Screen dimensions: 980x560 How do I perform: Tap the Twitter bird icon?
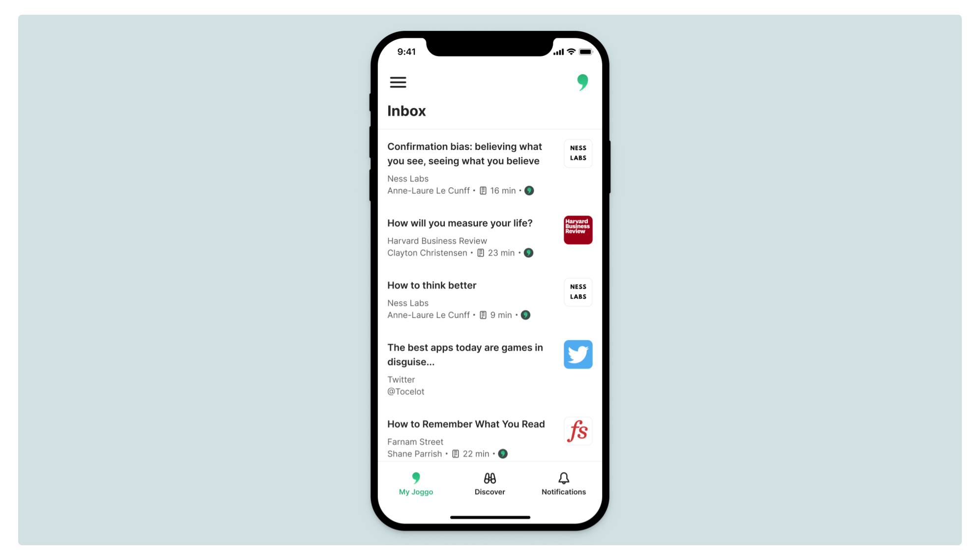coord(577,355)
